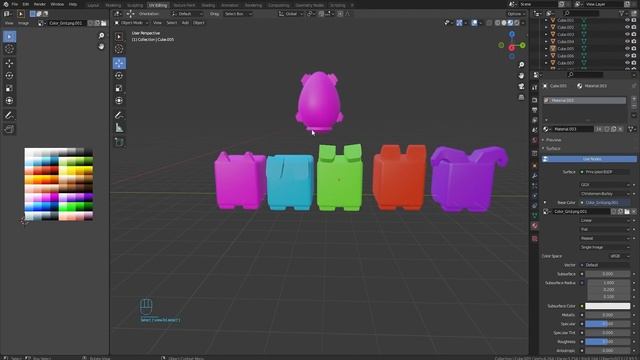Disable Cube.002 in renders via camera icon
Image resolution: width=640 pixels, height=360 pixels.
pos(634,27)
